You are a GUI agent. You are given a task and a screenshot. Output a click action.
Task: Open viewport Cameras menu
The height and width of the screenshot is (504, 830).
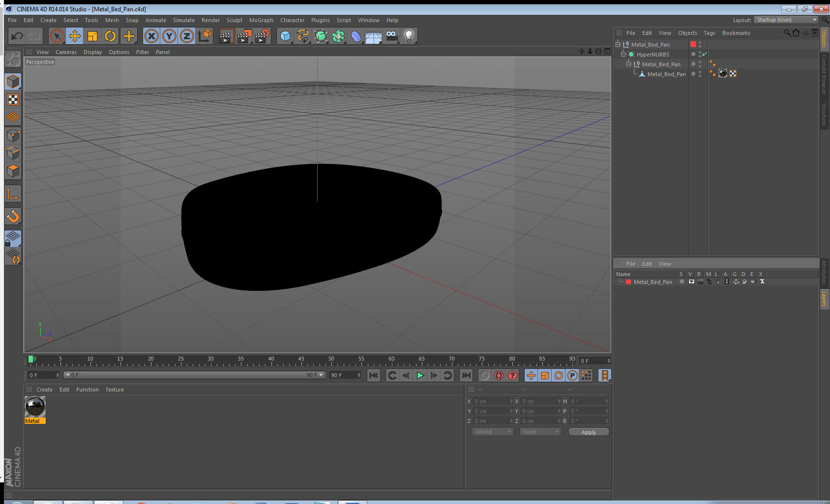66,52
